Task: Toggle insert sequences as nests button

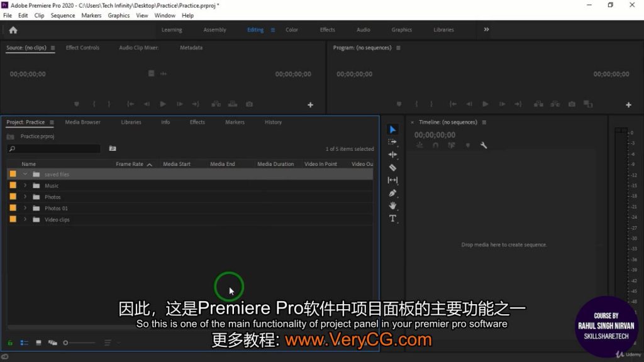Action: click(x=419, y=145)
